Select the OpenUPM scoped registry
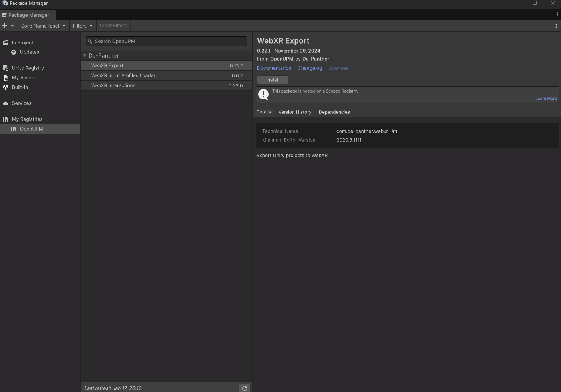 pos(32,129)
